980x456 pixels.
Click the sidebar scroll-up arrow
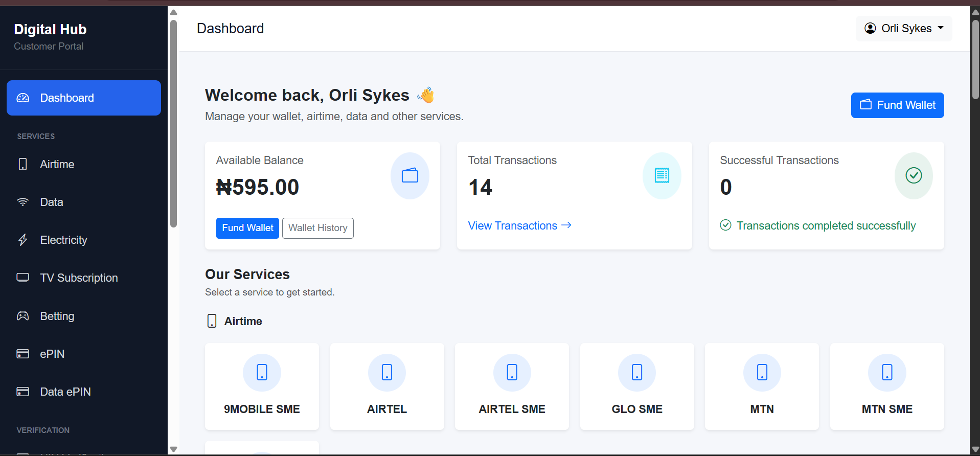click(x=173, y=12)
